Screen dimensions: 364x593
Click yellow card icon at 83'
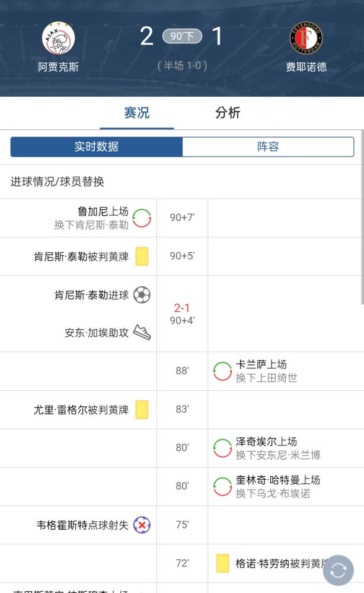click(x=142, y=410)
